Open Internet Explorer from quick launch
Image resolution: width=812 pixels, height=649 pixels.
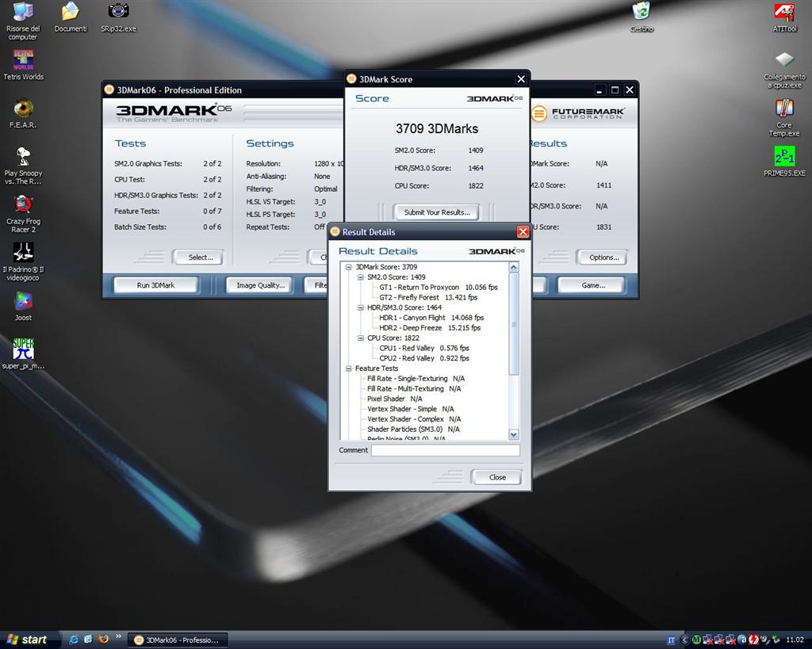coord(73,639)
